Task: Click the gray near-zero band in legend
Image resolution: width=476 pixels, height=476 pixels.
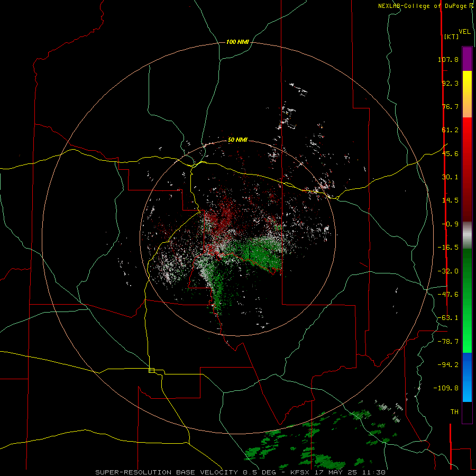Action: point(467,235)
